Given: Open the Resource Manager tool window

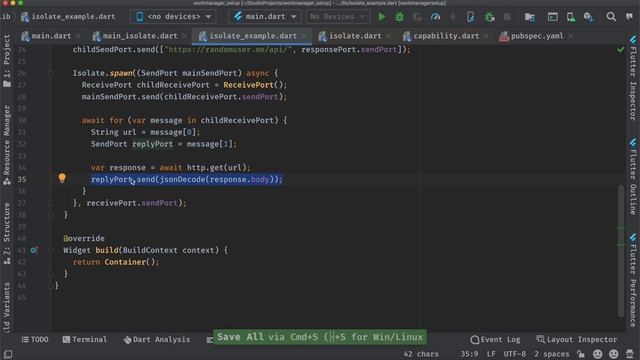Looking at the screenshot, I should coord(7,145).
